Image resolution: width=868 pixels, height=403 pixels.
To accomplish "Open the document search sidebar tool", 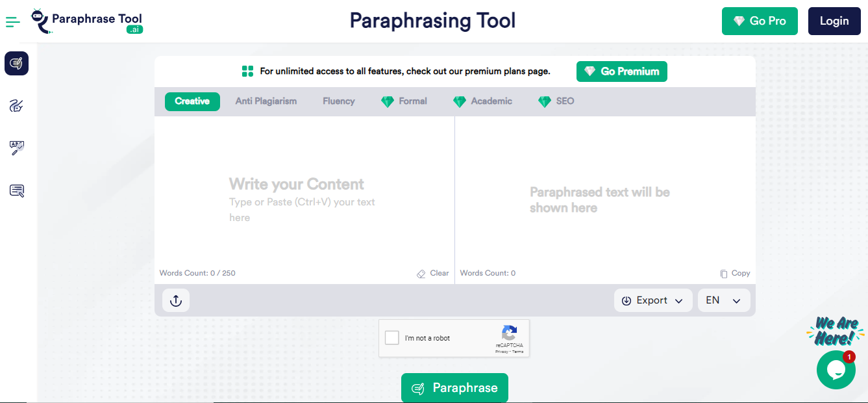I will click(x=17, y=190).
